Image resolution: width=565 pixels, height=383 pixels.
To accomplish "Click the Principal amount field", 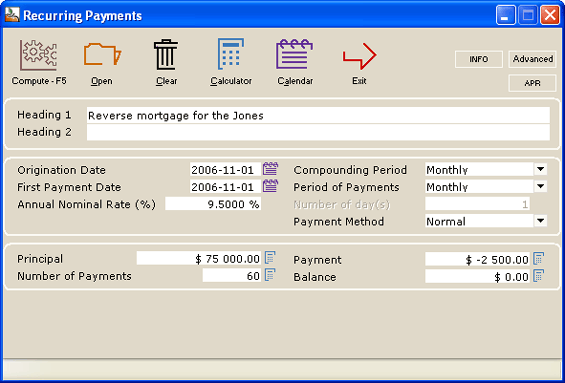I will pos(199,258).
